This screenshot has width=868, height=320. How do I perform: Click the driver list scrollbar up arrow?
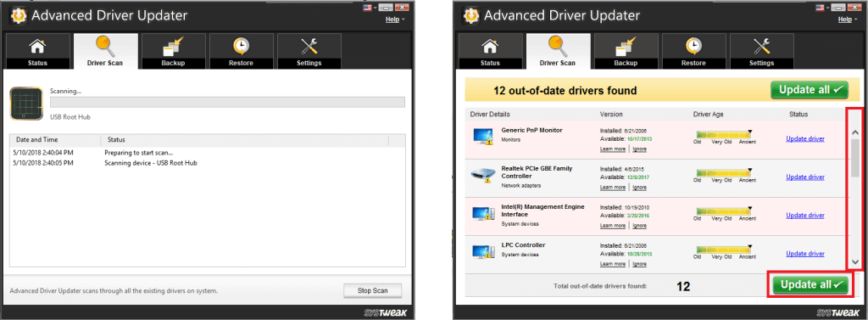(x=855, y=133)
